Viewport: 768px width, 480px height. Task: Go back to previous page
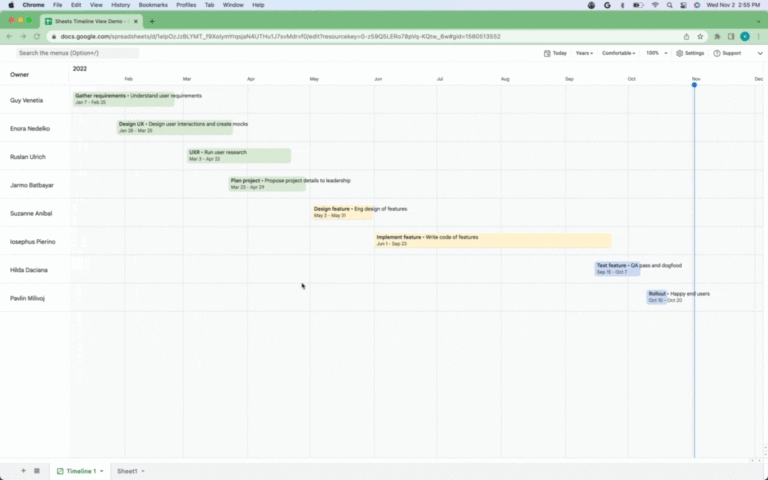(9, 36)
